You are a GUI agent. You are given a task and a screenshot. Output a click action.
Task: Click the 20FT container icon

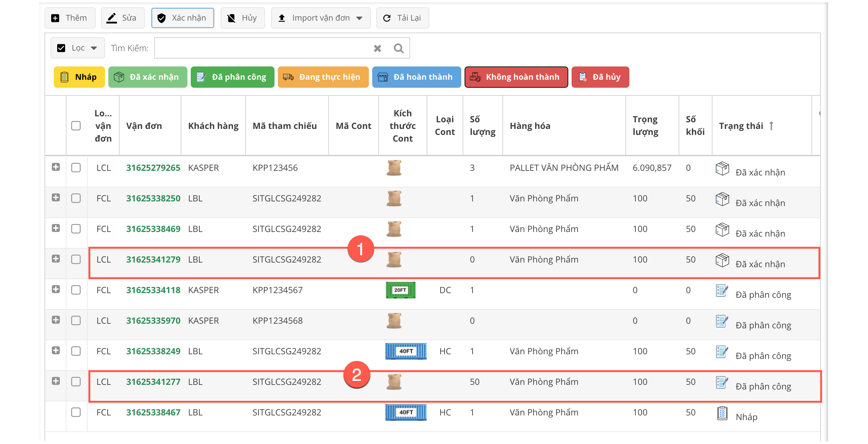point(400,290)
